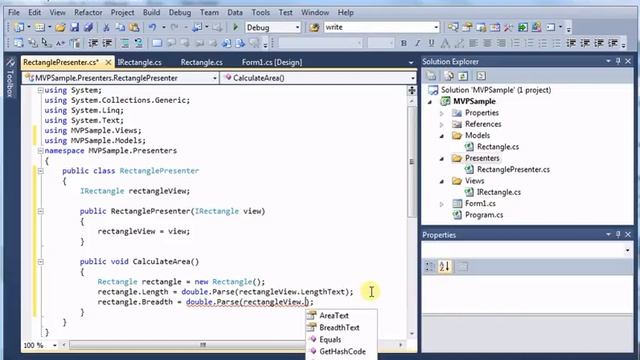Image resolution: width=640 pixels, height=360 pixels.
Task: Click the Find in Files binoculars icon
Action: tap(314, 27)
